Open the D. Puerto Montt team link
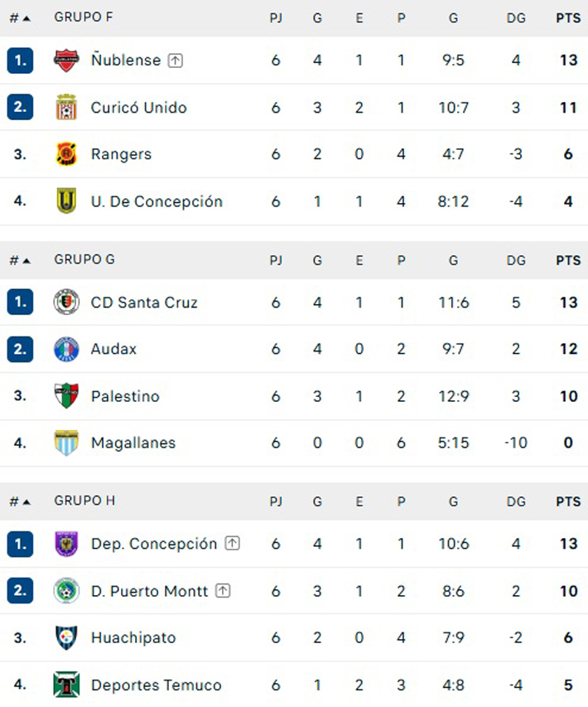 pos(149,591)
